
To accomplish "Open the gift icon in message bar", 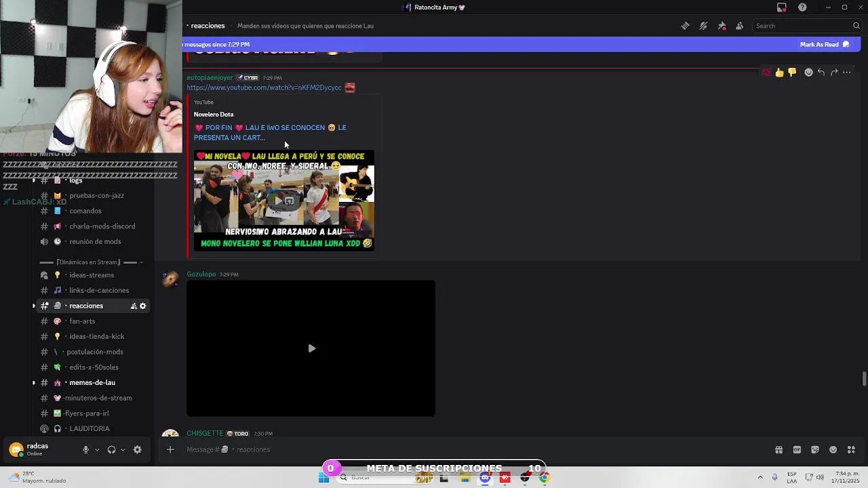I will [x=778, y=449].
